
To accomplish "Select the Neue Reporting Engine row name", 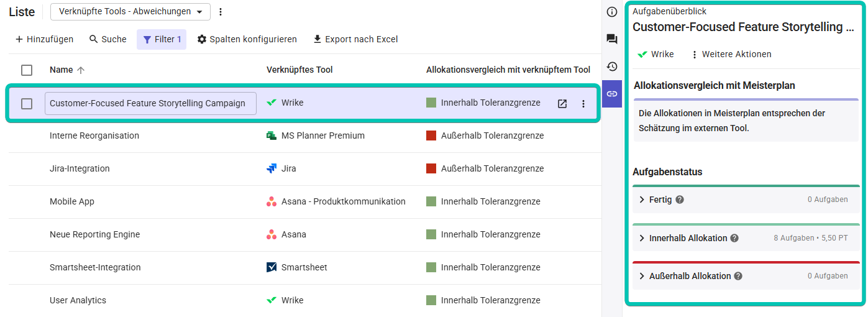I will 94,234.
